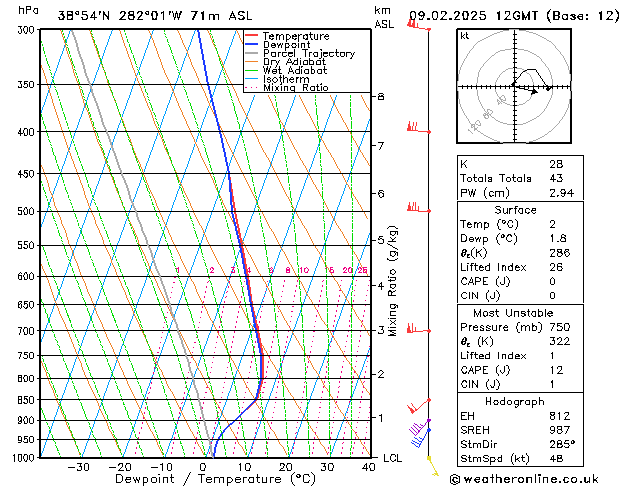Screen dimensions: 629x486
Task: Click the weatheronline.co.uk copyright link
Action: click(524, 479)
